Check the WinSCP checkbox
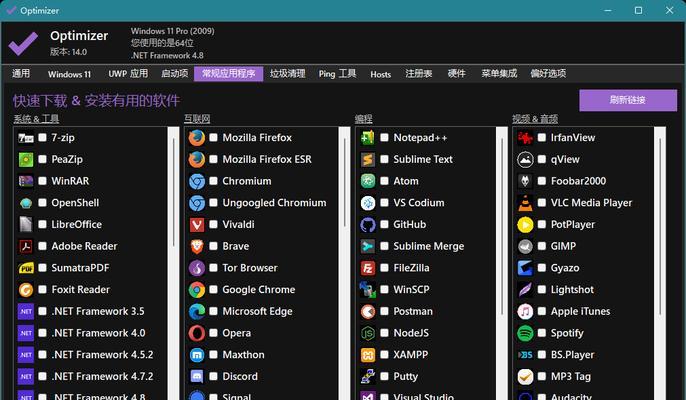This screenshot has height=400, width=686. coord(384,289)
